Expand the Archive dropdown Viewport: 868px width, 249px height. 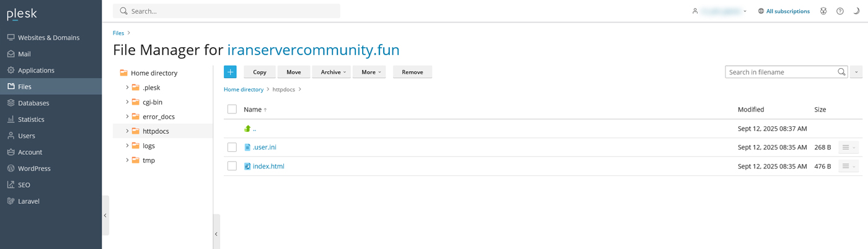[x=332, y=72]
